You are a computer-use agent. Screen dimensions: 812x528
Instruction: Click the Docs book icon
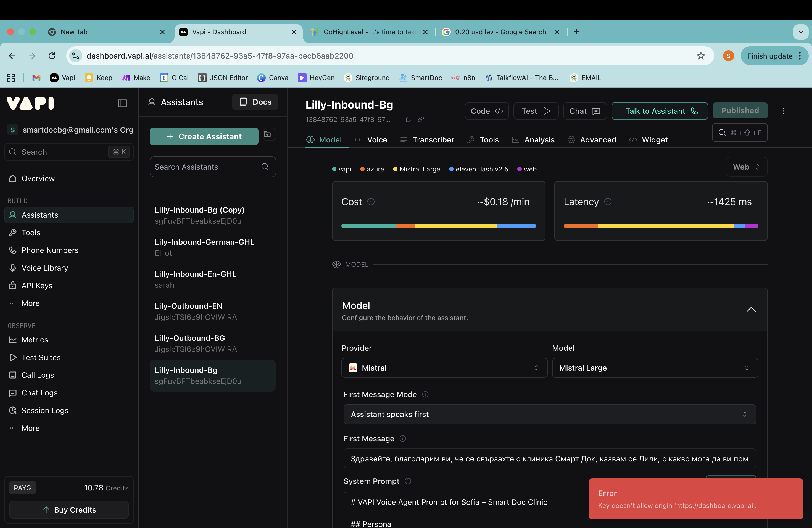pos(243,102)
